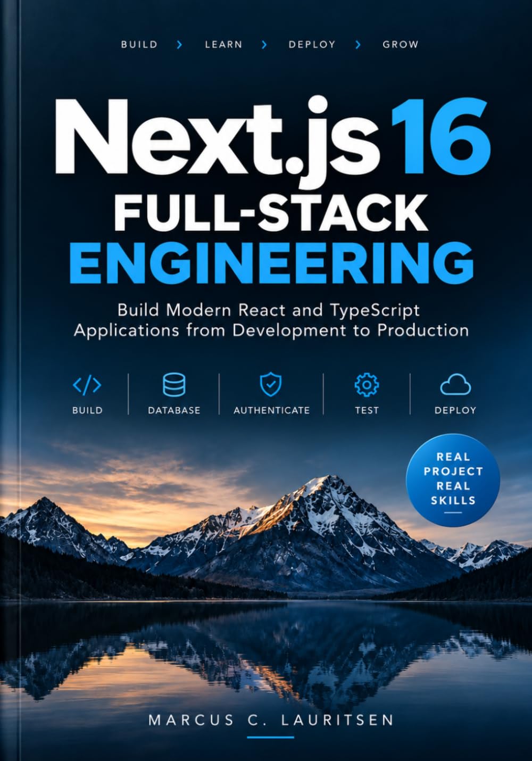The height and width of the screenshot is (761, 532).
Task: Click the TEST gear icon
Action: tap(367, 385)
